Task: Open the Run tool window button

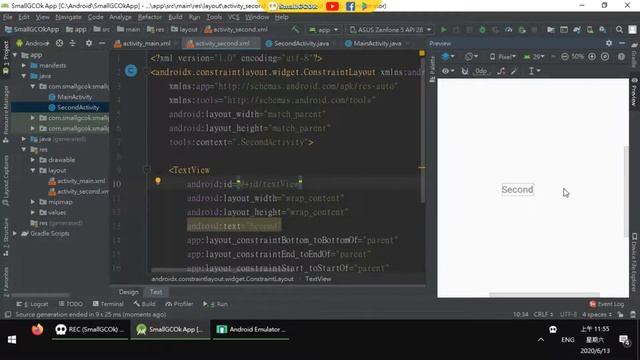Action: 215,304
